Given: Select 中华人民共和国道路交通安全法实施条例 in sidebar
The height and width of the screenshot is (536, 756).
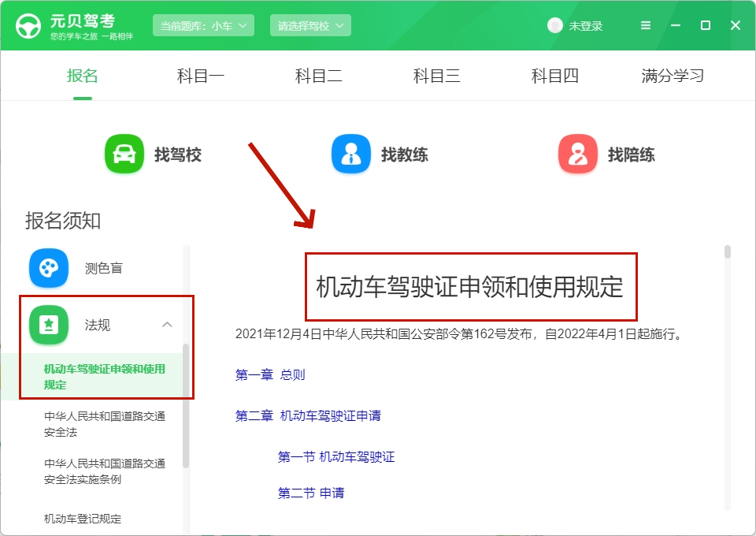Looking at the screenshot, I should [105, 471].
